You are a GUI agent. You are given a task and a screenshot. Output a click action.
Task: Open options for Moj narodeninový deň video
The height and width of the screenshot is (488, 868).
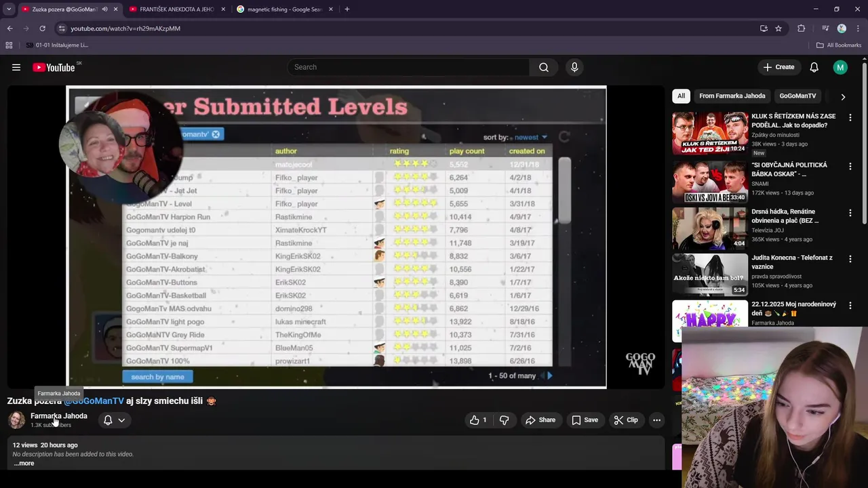[850, 306]
